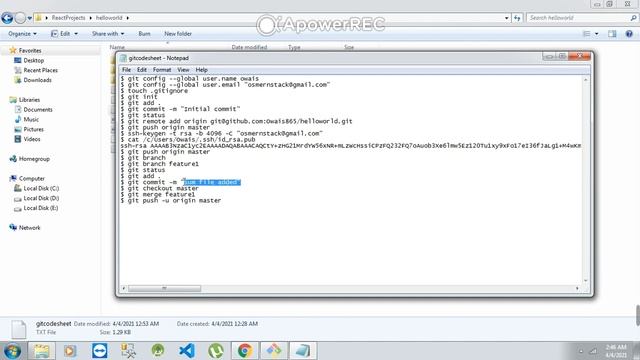Click Notepad vertical scrollbar down arrow
The image size is (640, 360).
(586, 280)
